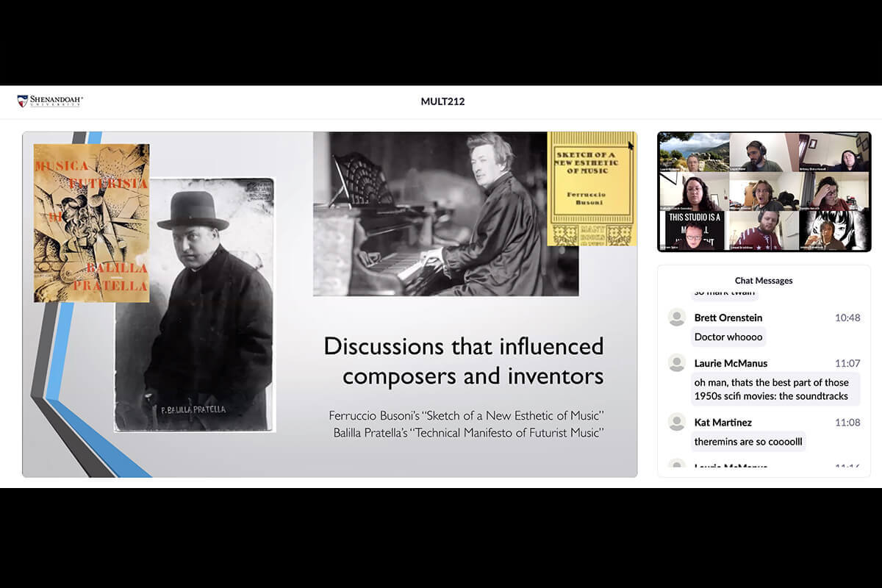Select the video tile of the person with hand on forehead
The image size is (882, 588).
834,192
